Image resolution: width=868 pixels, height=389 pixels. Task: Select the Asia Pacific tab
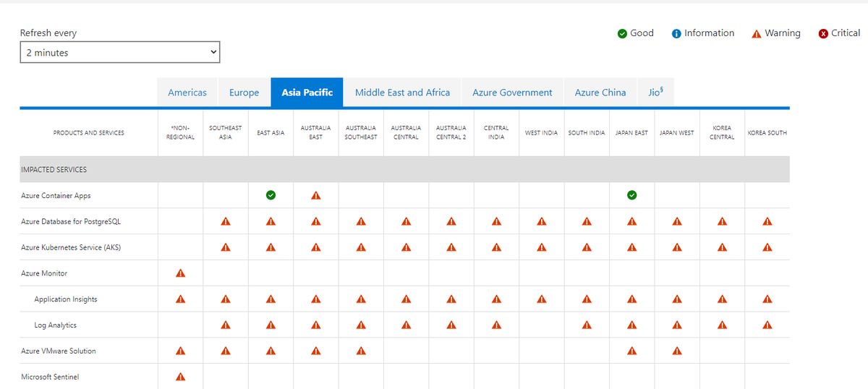(x=307, y=93)
